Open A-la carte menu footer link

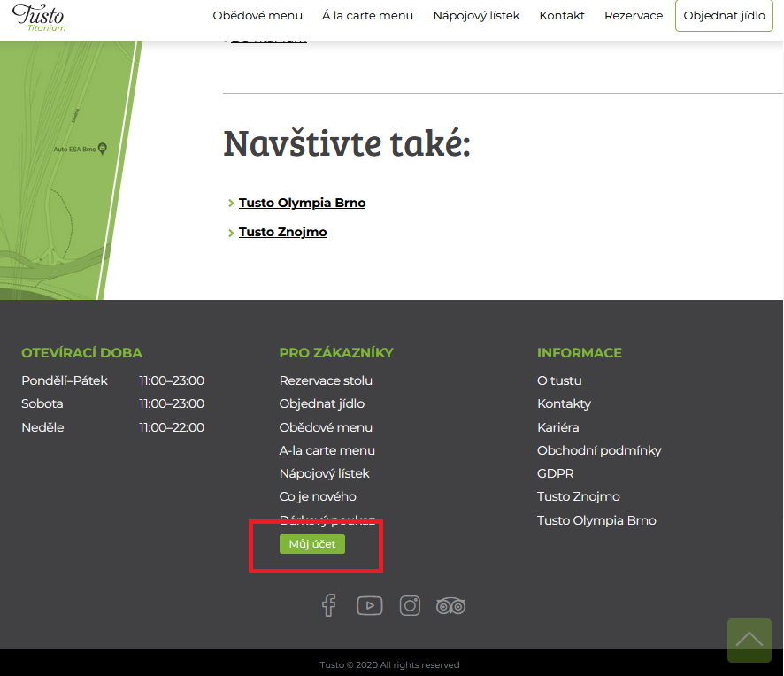(x=327, y=450)
